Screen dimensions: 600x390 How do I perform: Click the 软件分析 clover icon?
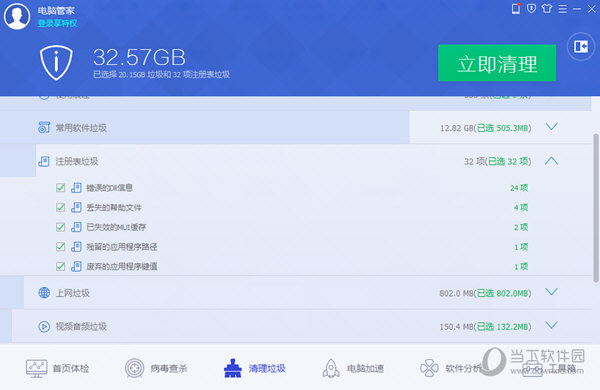429,368
